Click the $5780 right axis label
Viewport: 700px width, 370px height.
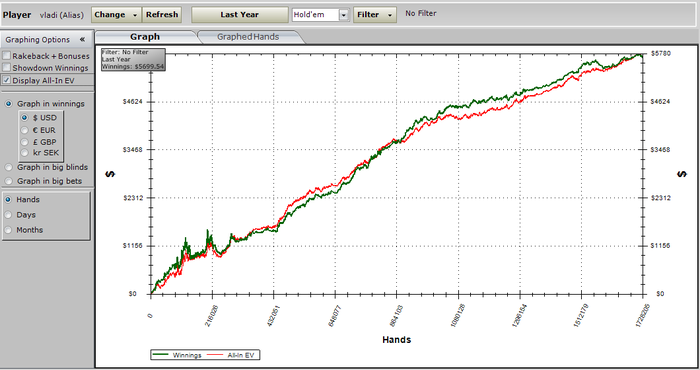pos(661,53)
